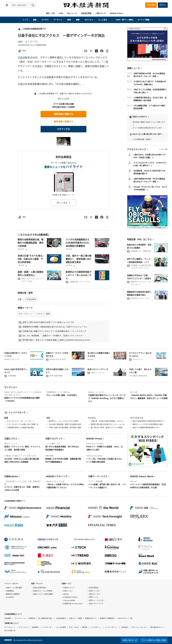Open テレ東BIZ logo link

45,555
